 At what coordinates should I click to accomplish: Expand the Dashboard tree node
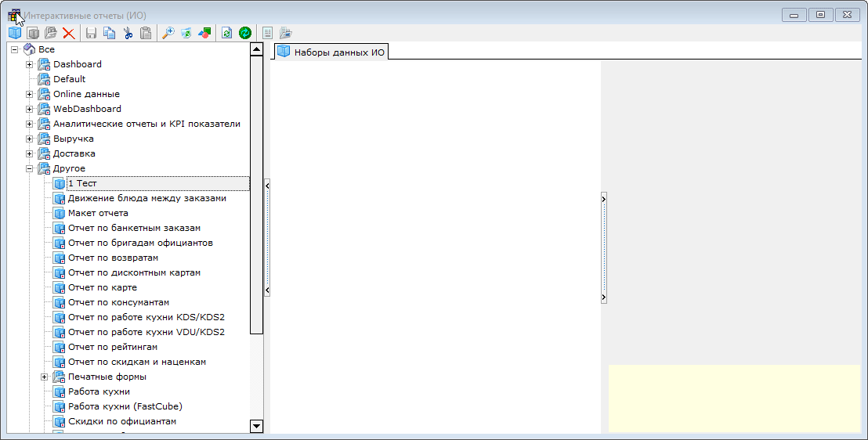click(x=30, y=64)
